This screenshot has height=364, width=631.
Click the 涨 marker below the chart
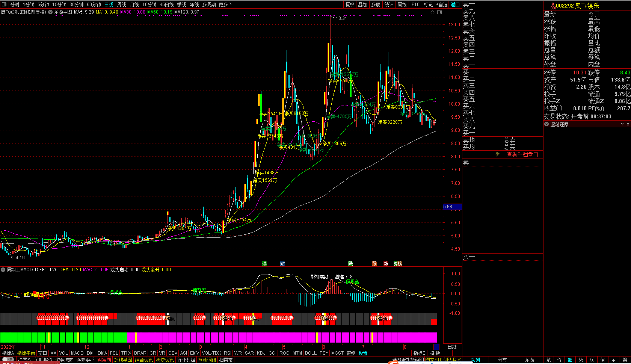386,264
